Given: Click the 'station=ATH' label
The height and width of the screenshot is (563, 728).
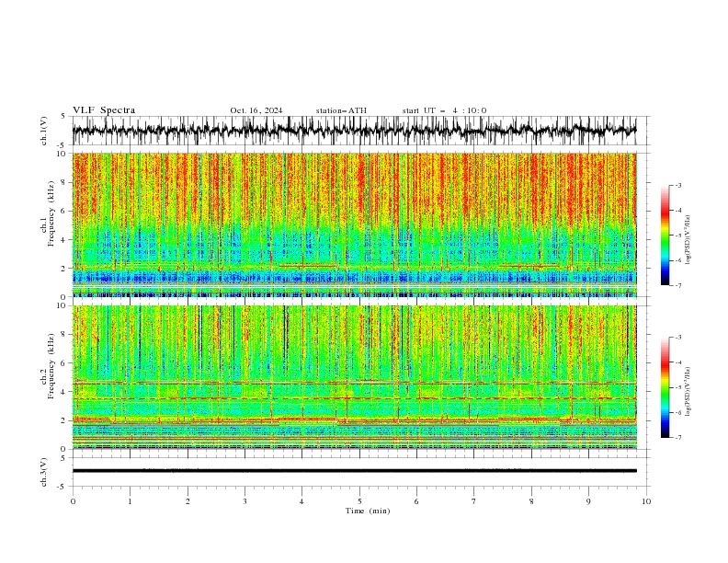Looking at the screenshot, I should (341, 110).
